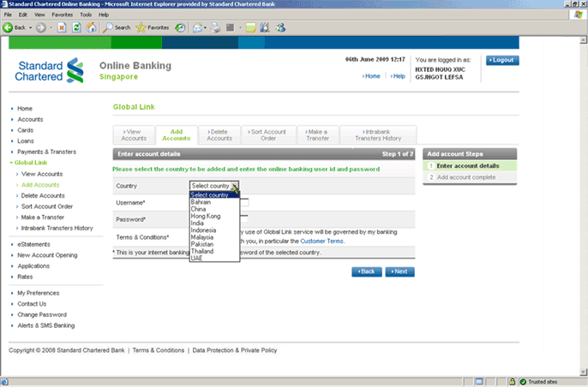588x387 pixels.
Task: Open Change Password in the sidebar
Action: click(x=42, y=315)
